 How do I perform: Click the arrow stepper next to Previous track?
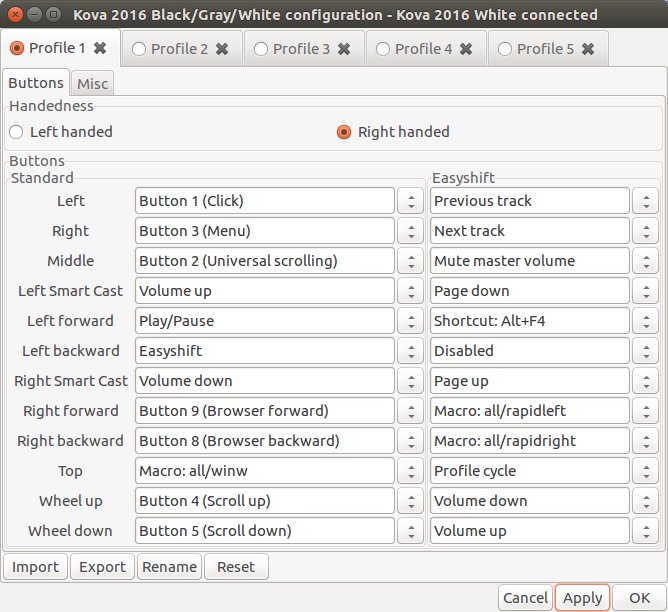(646, 201)
